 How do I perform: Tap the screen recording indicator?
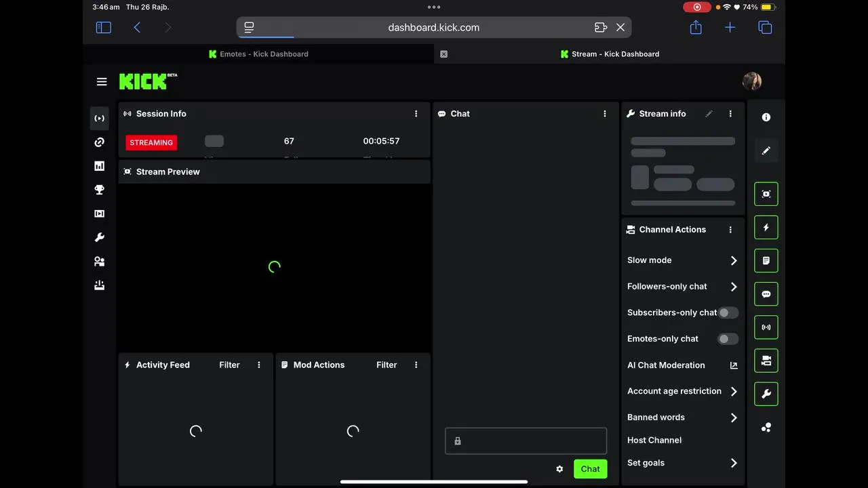pos(696,7)
